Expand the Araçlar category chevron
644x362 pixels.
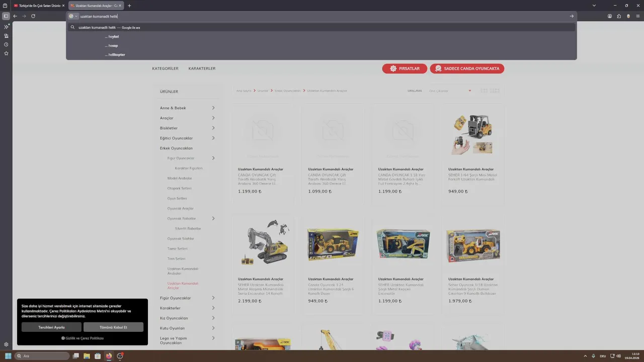pyautogui.click(x=213, y=118)
